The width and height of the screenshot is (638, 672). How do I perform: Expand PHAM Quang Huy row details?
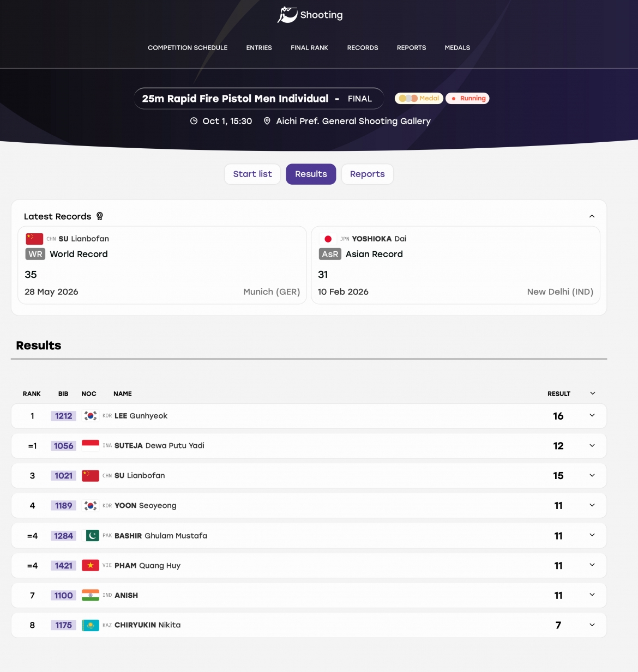coord(592,566)
